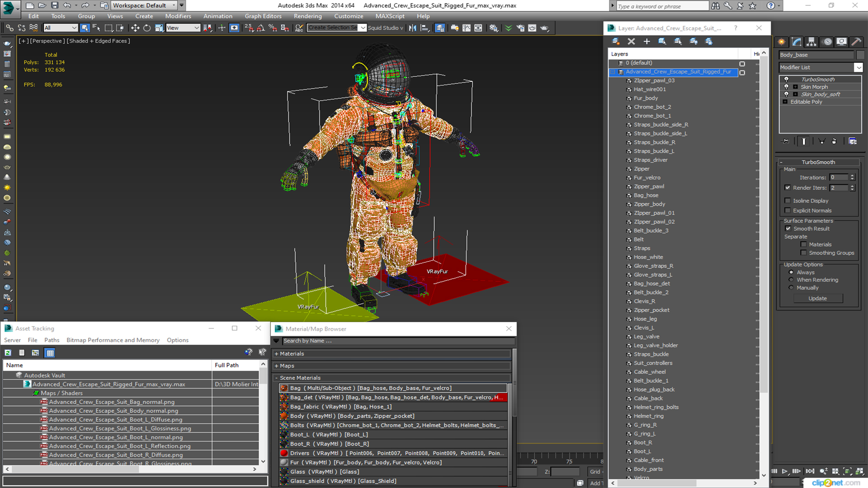Open Bitmap Performance and Memory menu
Screen dimensions: 868x488
coord(113,340)
